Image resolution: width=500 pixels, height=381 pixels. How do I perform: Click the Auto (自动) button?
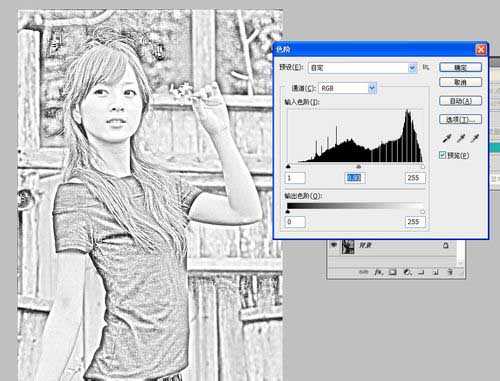(x=460, y=101)
